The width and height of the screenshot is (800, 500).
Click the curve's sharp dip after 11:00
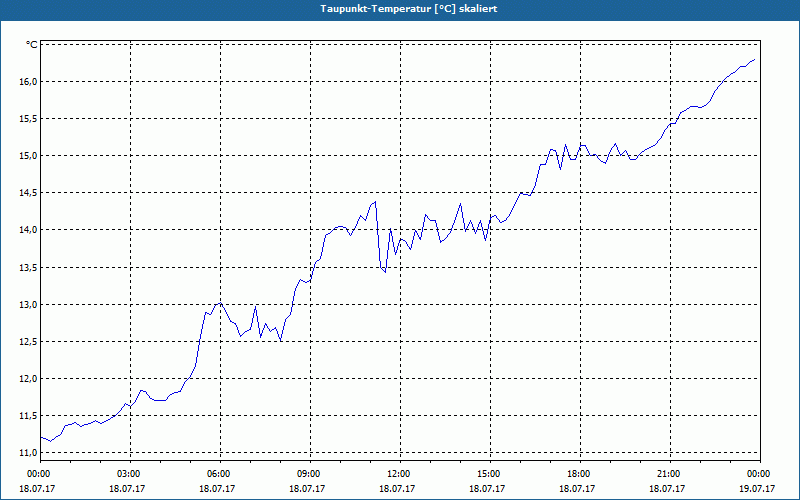click(x=385, y=272)
